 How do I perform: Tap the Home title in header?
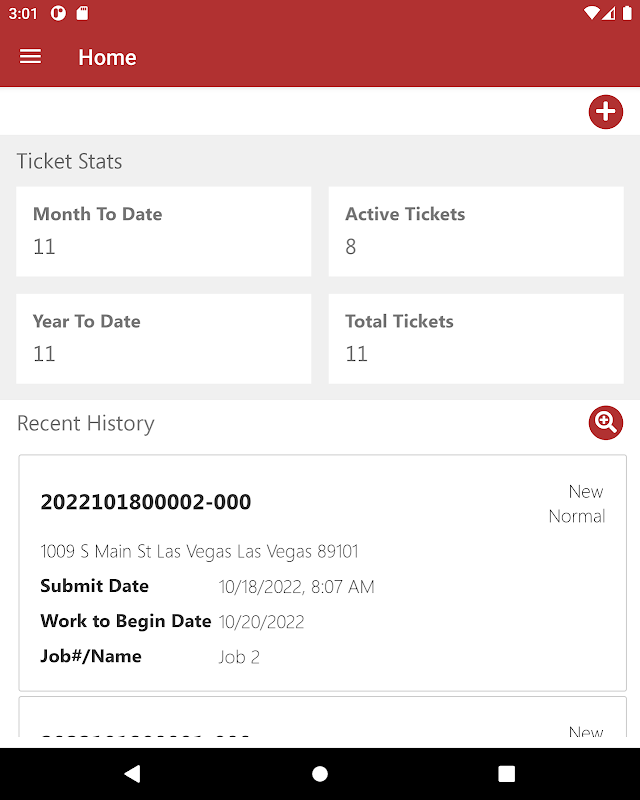click(107, 57)
